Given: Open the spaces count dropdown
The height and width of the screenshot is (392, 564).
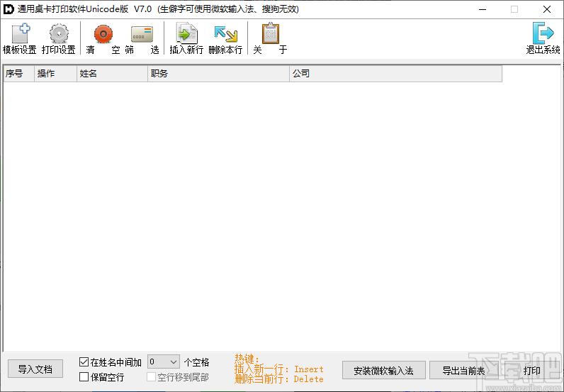Looking at the screenshot, I should 164,362.
